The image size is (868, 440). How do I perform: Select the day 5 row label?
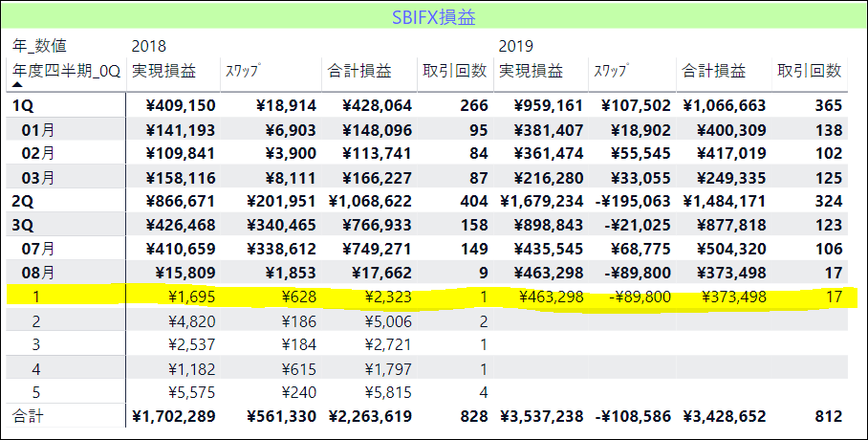[x=36, y=392]
